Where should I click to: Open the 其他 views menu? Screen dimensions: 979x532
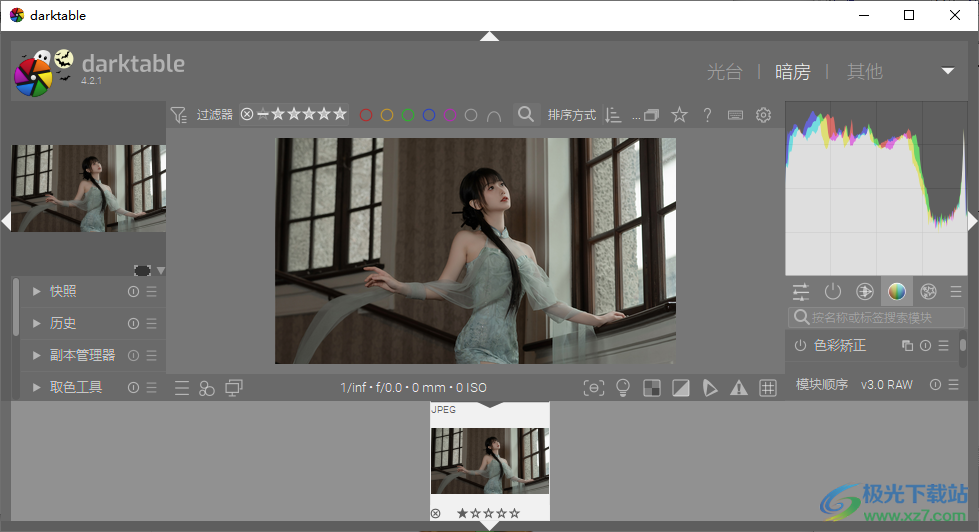[x=865, y=72]
